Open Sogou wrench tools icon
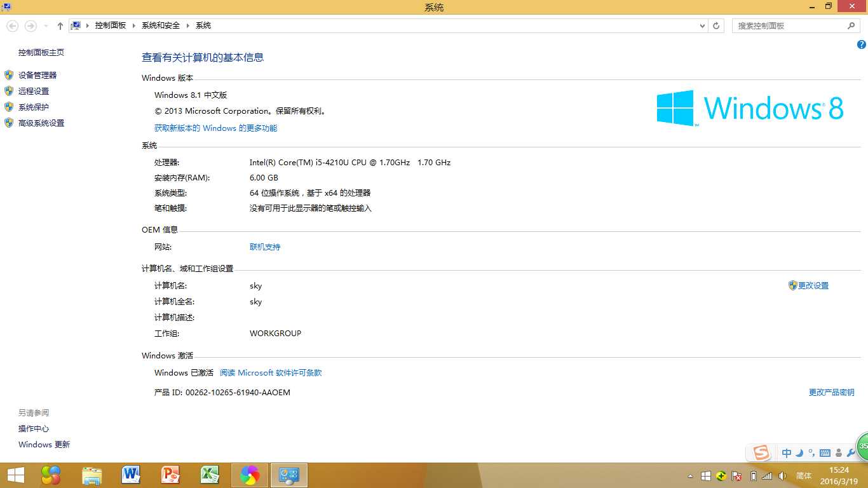This screenshot has height=488, width=868. coord(851,453)
